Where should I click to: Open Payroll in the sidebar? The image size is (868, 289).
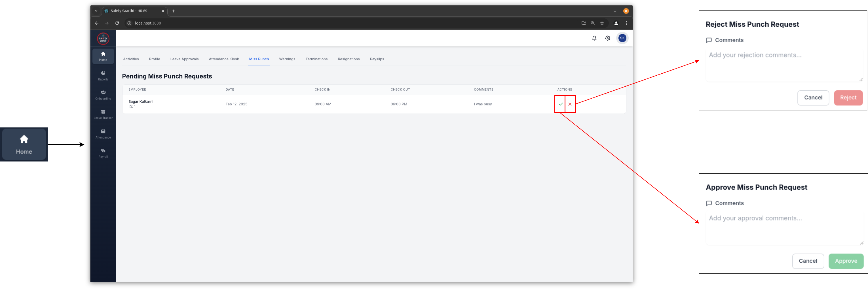103,153
